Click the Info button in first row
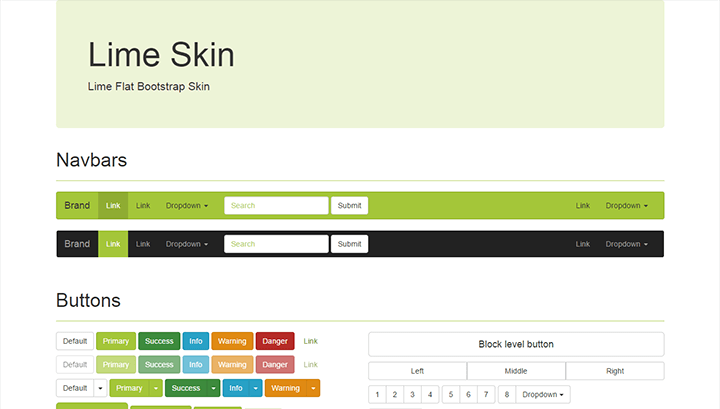Screen dimensions: 720x409 196,341
